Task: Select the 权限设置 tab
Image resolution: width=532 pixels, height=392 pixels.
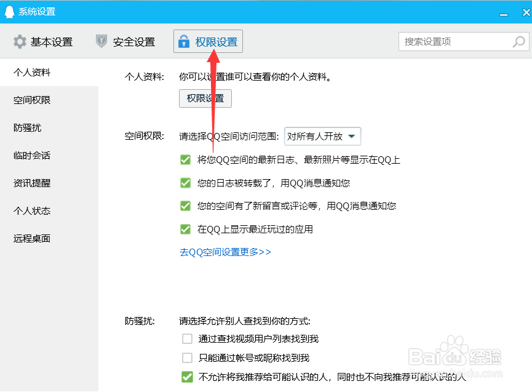Action: 208,41
